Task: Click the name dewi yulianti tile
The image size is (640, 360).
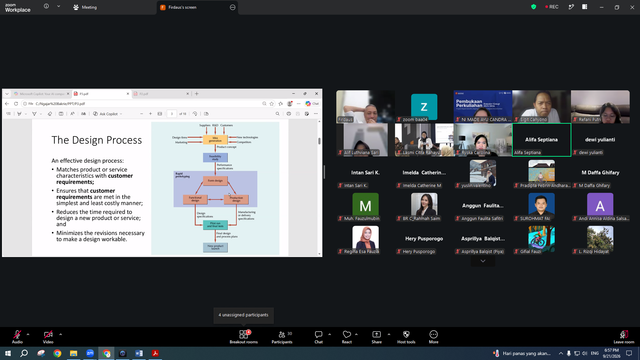Action: pos(600,140)
